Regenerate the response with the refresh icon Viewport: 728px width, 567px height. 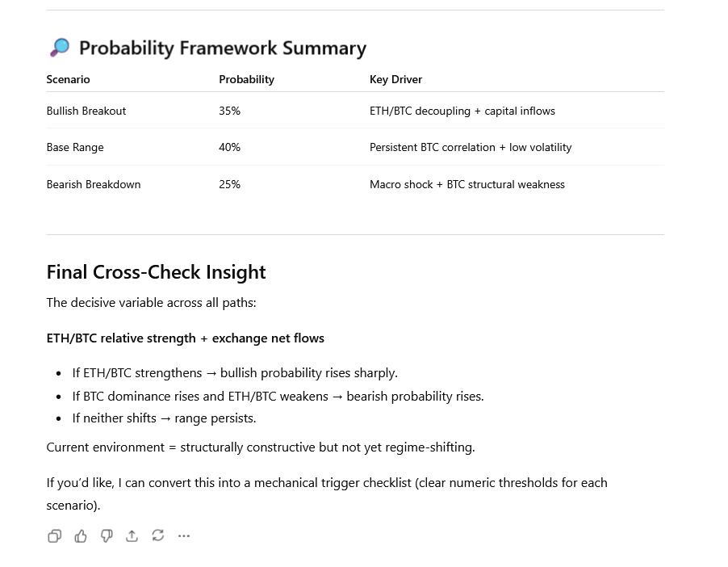pos(158,535)
